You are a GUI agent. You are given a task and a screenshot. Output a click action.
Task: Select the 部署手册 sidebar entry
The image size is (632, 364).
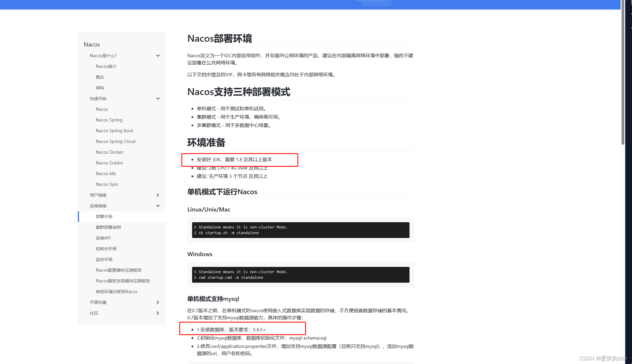click(x=104, y=216)
